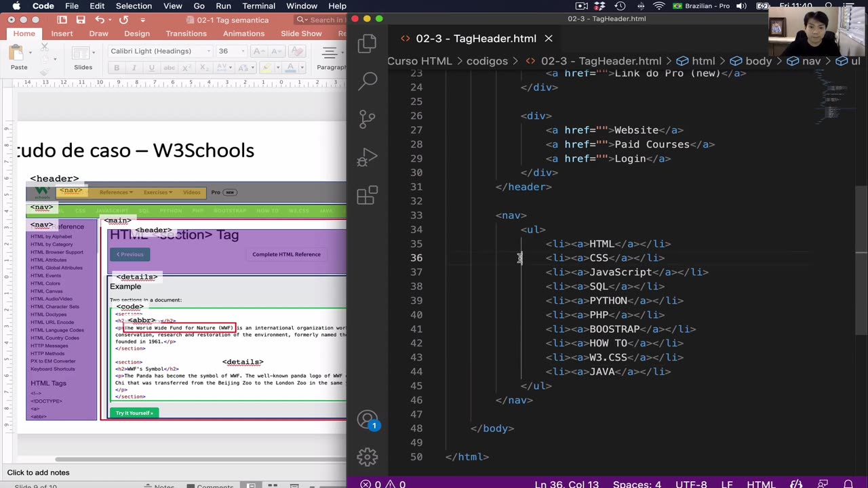Click the Ln 36, Col 13 status entry
Image resolution: width=868 pixels, height=488 pixels.
[567, 483]
